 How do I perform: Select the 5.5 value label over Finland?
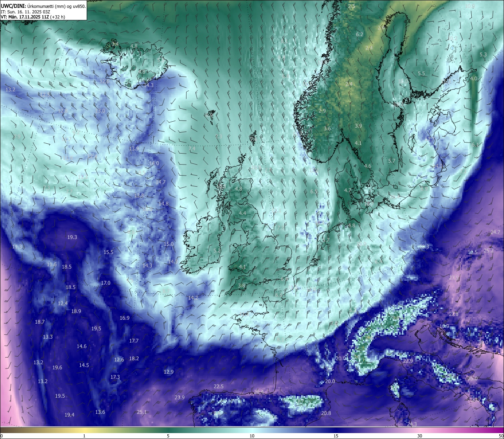[421, 73]
